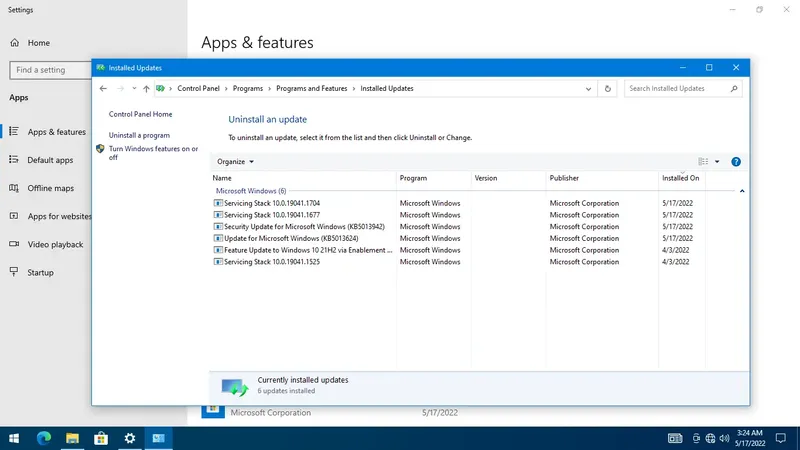Open the Help question mark icon
Image resolution: width=800 pixels, height=450 pixels.
pos(736,161)
